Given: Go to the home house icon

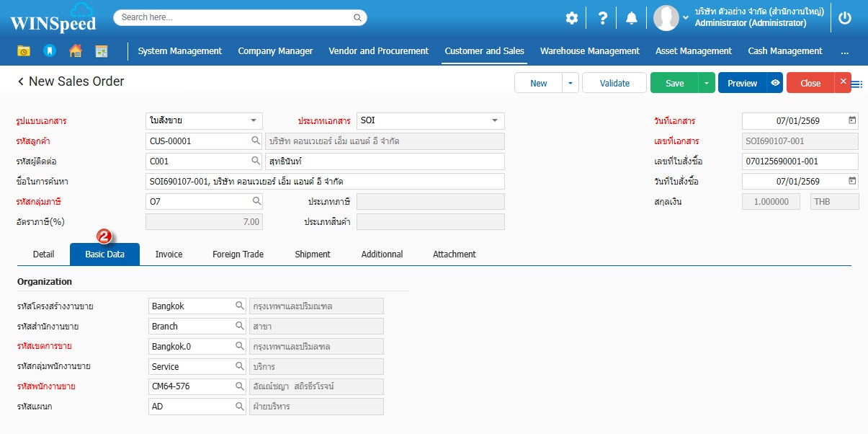Looking at the screenshot, I should coord(75,51).
